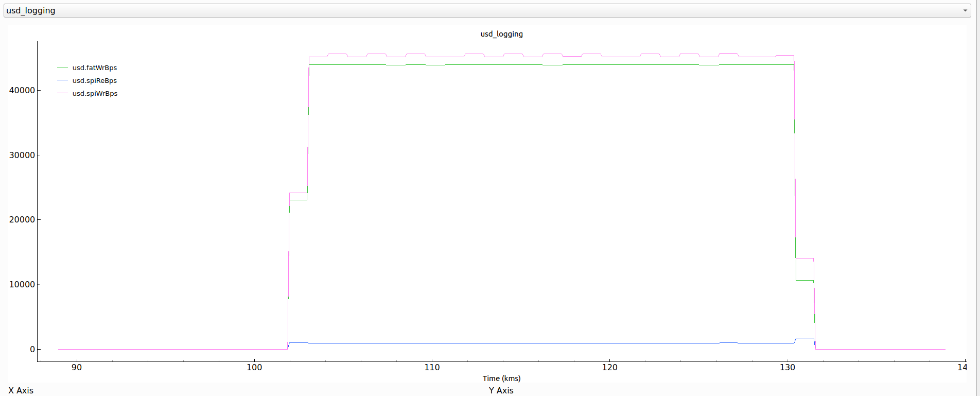Click the usd_logging plot title

(x=501, y=34)
